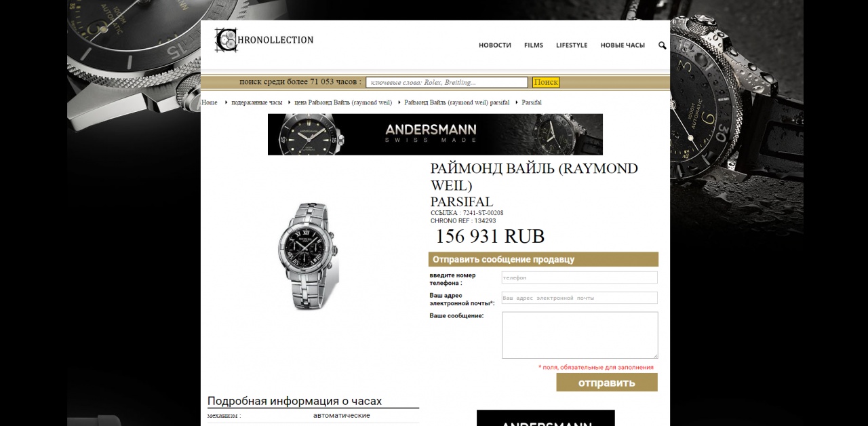868x426 pixels.
Task: Click inside the Ваше сообщение textarea
Action: [580, 335]
